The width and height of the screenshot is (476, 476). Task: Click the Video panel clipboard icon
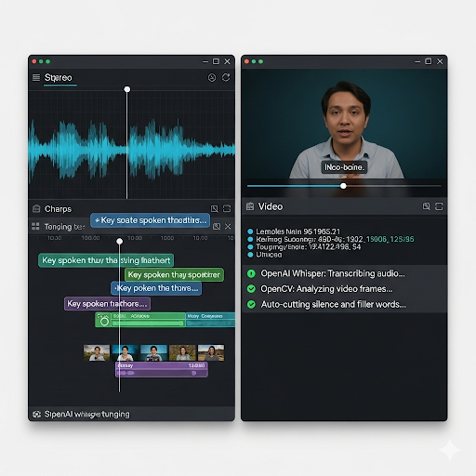coord(250,206)
